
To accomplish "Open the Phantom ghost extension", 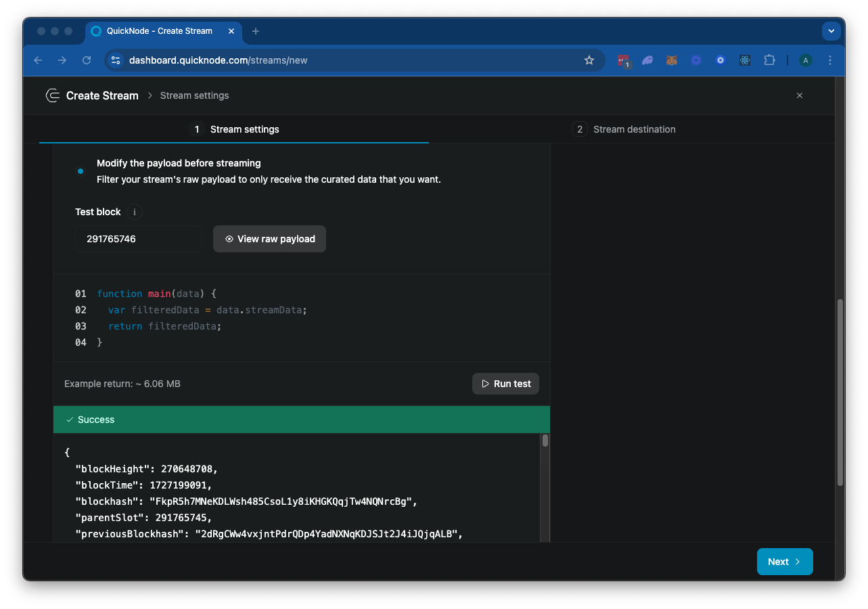I will coord(647,60).
